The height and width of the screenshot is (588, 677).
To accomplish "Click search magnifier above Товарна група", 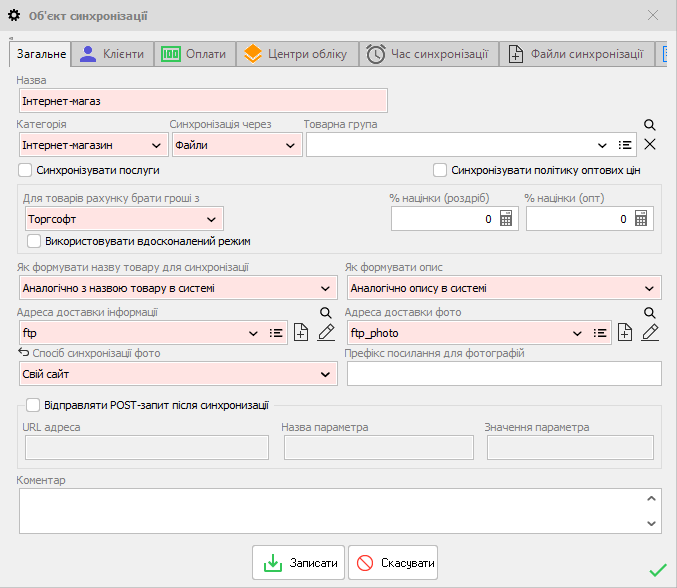I will (x=649, y=125).
